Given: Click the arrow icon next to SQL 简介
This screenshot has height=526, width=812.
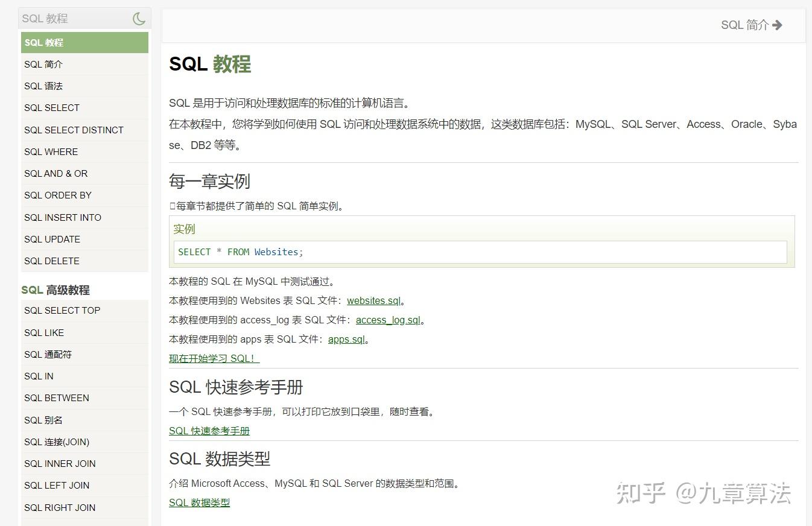Looking at the screenshot, I should click(778, 25).
